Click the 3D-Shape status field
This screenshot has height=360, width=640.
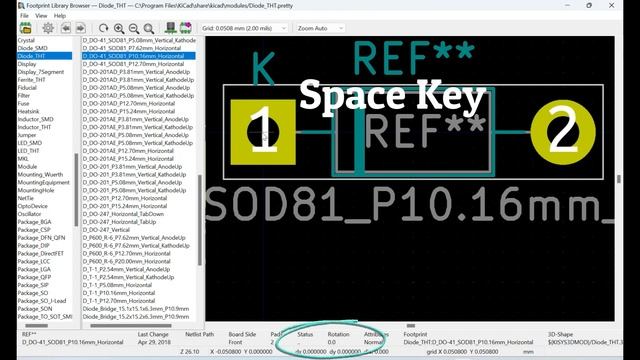coord(585,338)
